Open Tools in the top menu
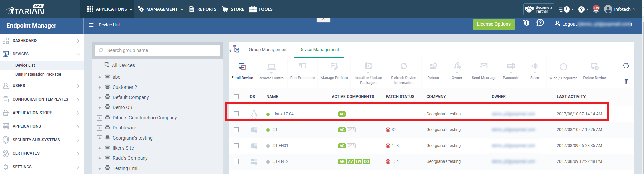Screen dimensions: 644x174 [261, 9]
